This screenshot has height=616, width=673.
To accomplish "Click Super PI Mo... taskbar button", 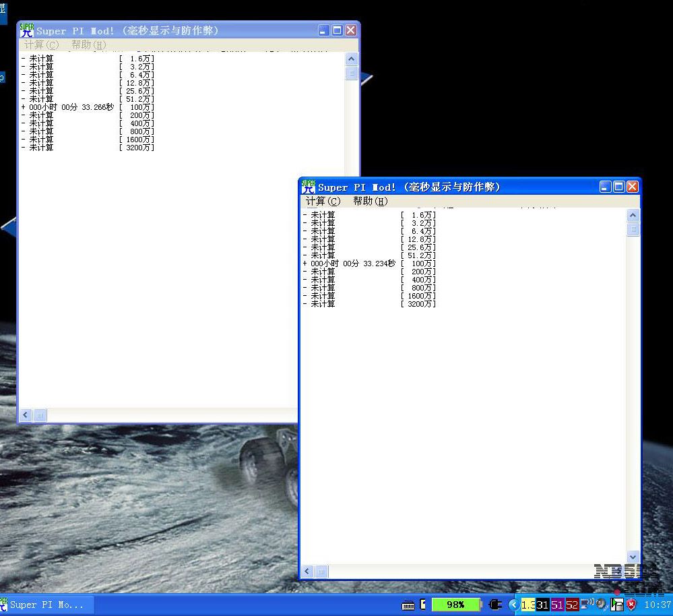I will click(x=46, y=605).
